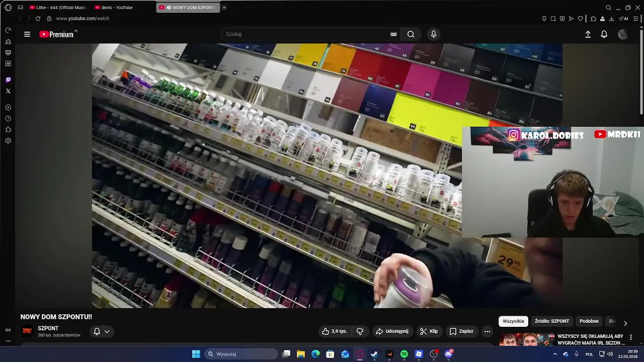Viewport: 644px width, 362px height.
Task: Select the Wszystkie filter chip
Action: coord(513,321)
